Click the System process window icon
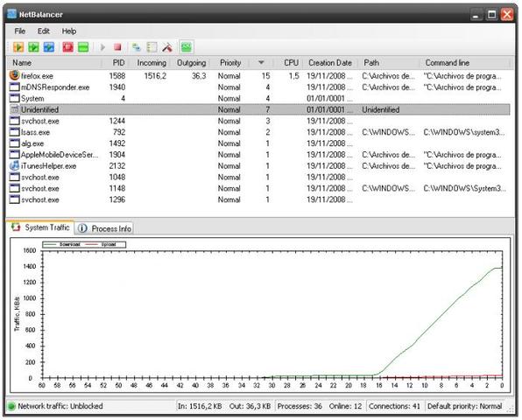This screenshot has width=522, height=420. pyautogui.click(x=14, y=98)
